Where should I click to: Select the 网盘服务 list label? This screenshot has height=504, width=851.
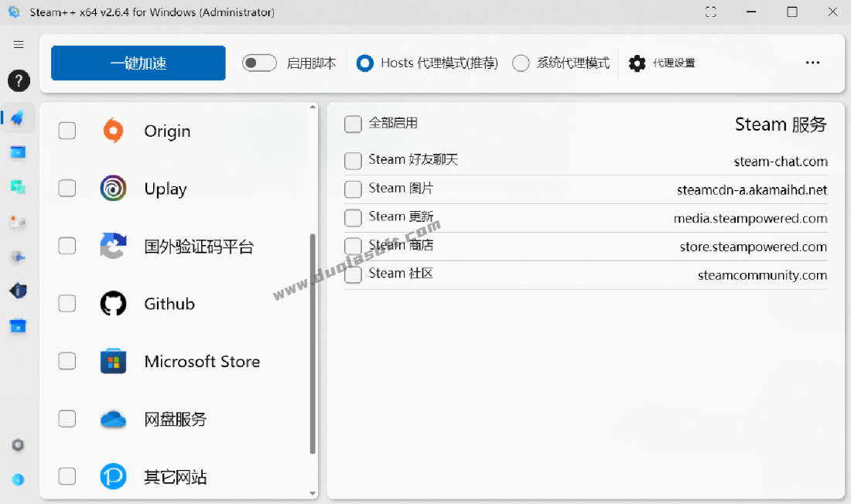(175, 419)
